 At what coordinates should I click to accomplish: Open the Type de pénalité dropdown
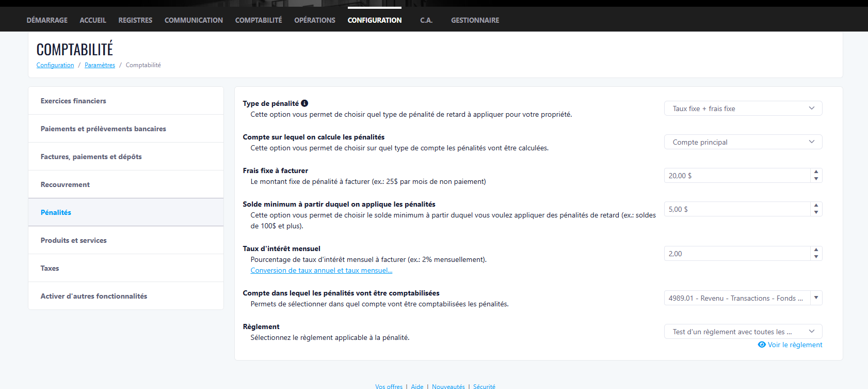click(743, 108)
